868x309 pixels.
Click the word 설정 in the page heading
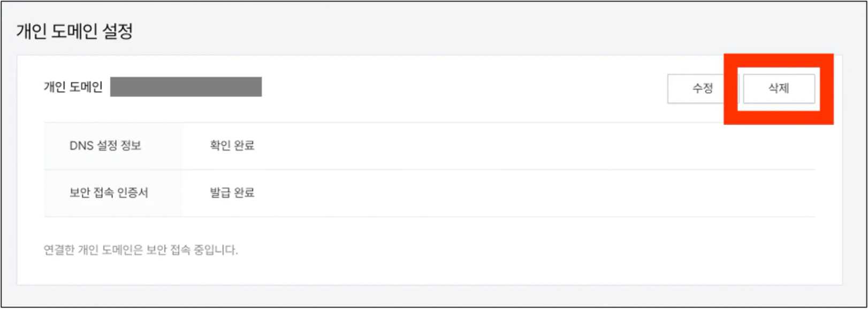(117, 31)
